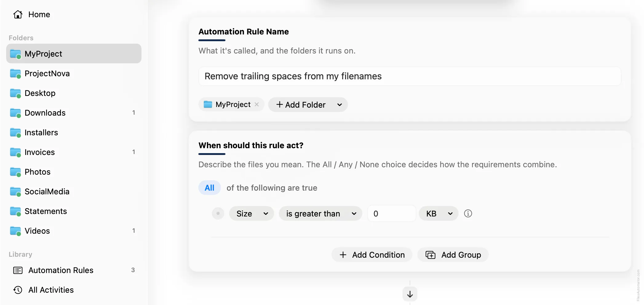
Task: Click the Invoices item count 1
Action: [133, 152]
